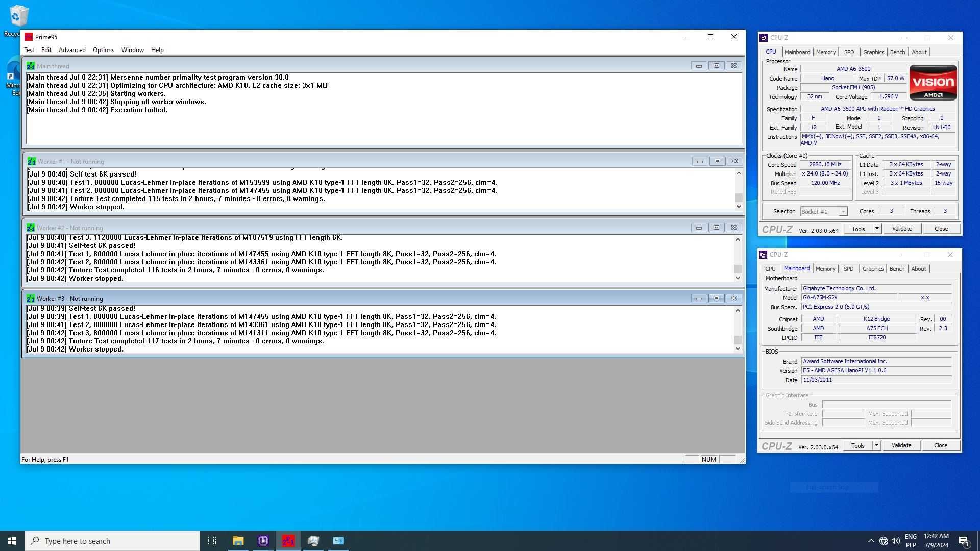
Task: Switch to About tab in upper CPU-Z
Action: pyautogui.click(x=919, y=52)
